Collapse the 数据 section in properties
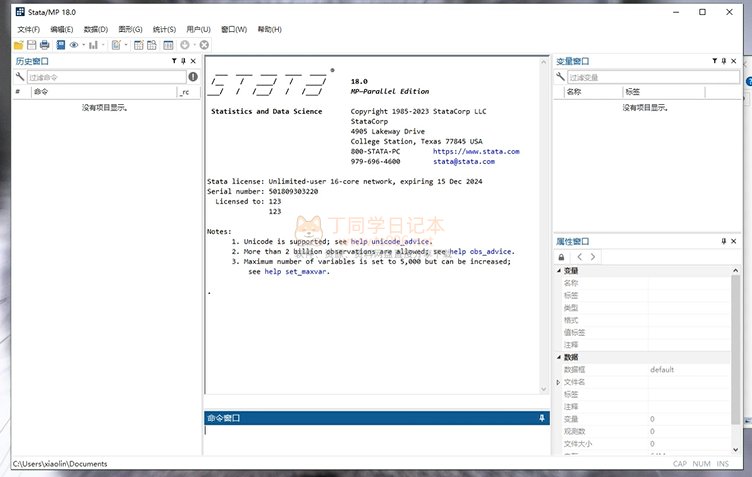 tap(558, 357)
